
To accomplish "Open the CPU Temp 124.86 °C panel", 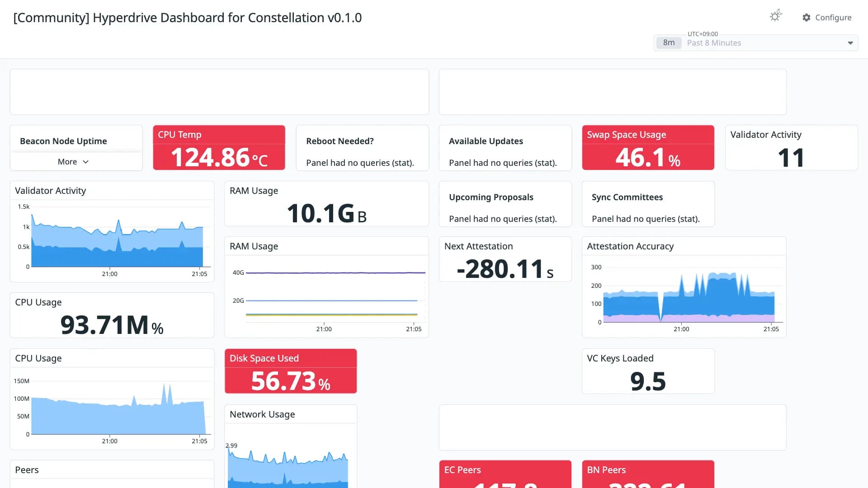I will (x=219, y=148).
